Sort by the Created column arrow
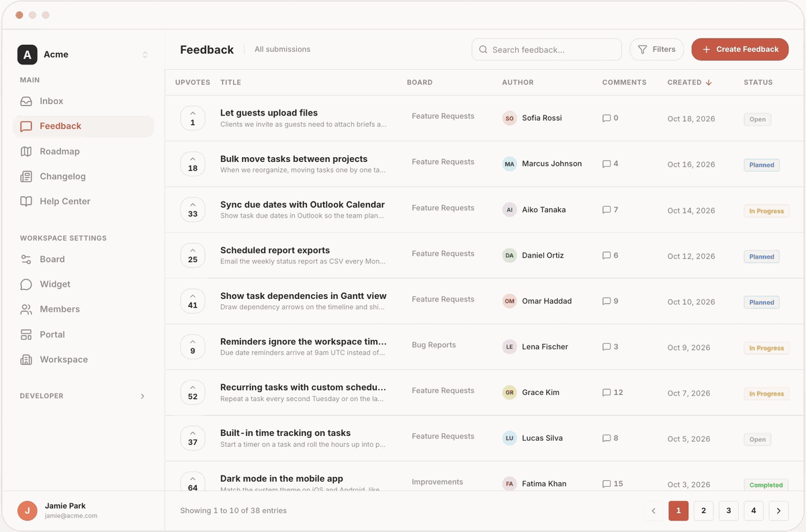This screenshot has width=806, height=532. coord(709,83)
